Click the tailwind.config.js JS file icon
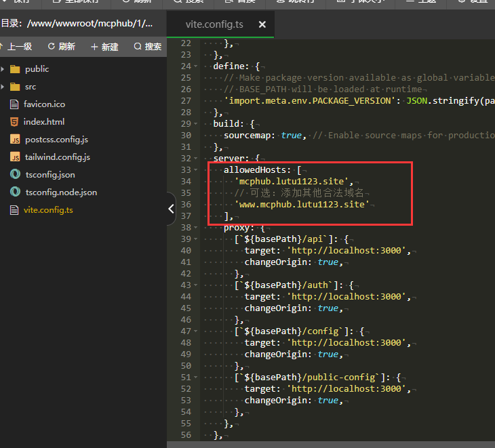 pos(15,157)
